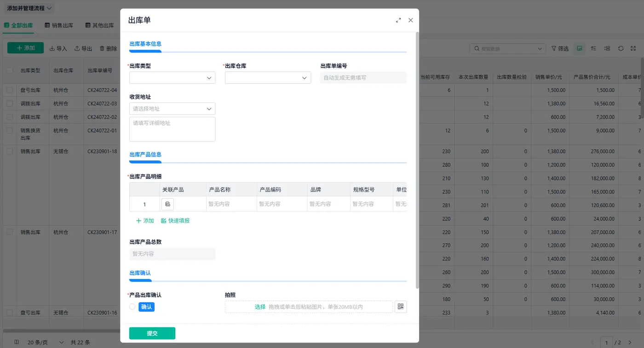Expand the 搜索数据 search box dropdown arrow
644x348 pixels.
click(540, 49)
